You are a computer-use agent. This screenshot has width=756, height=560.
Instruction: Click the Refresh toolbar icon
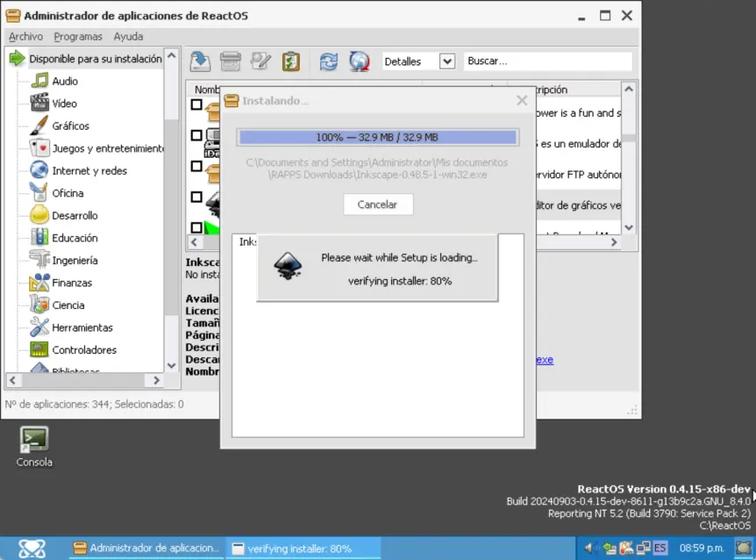[329, 61]
